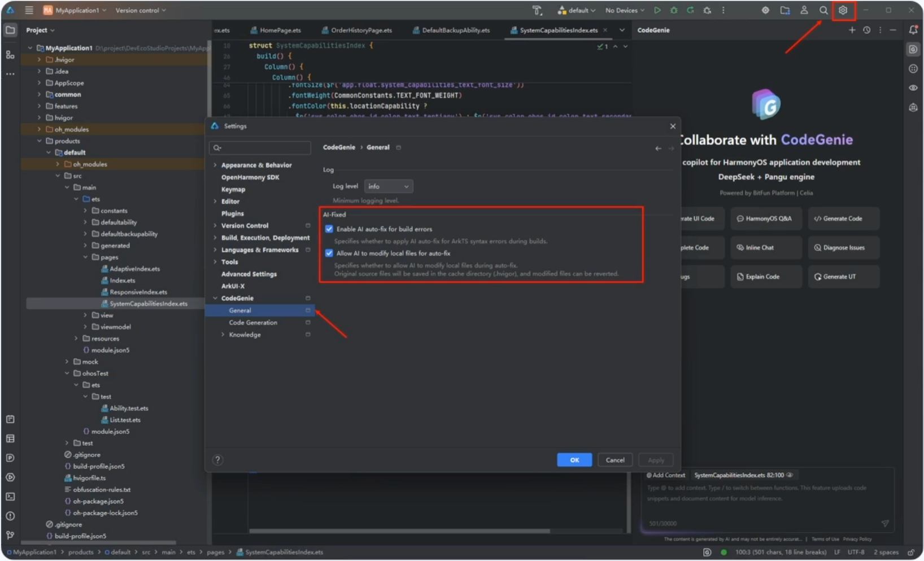Expand the Editor settings category

tap(215, 201)
